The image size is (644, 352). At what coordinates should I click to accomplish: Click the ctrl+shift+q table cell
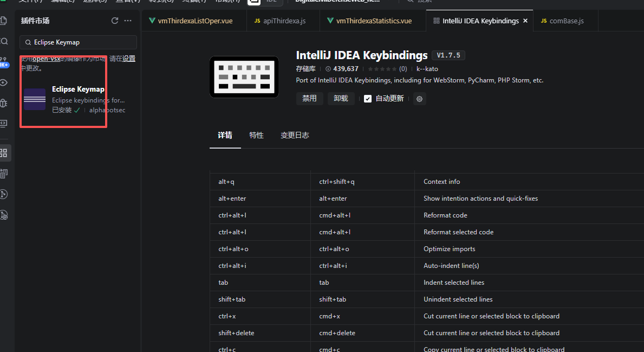pos(363,181)
